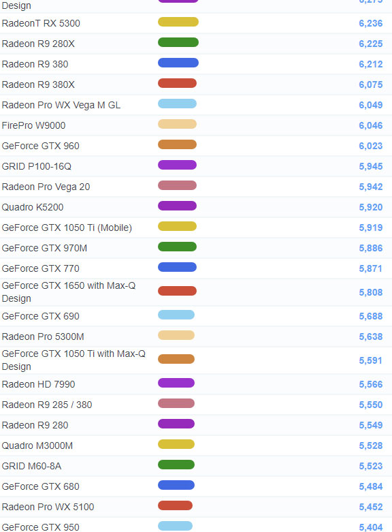Select GRID P100-16Q in the list

[37, 166]
